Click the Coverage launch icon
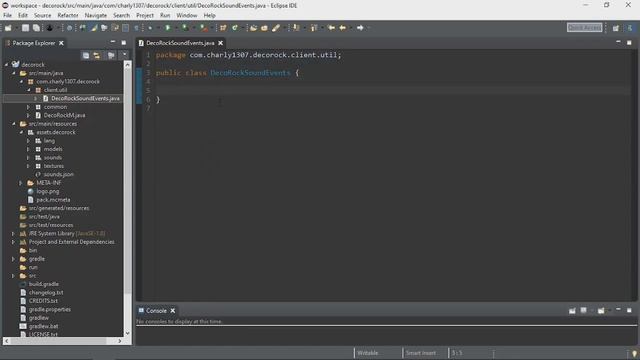Screen dimensions: 640x360 click(x=185, y=28)
